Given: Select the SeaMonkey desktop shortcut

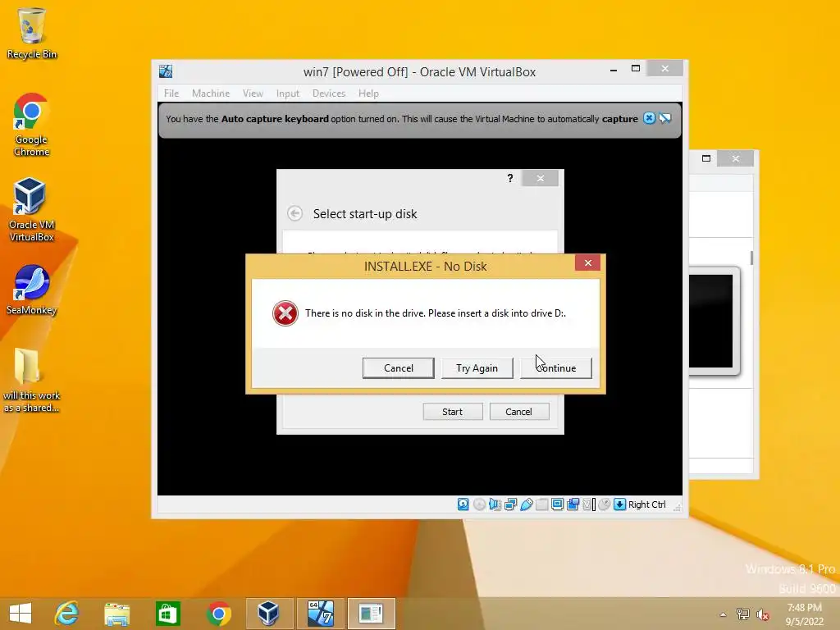Looking at the screenshot, I should (31, 290).
